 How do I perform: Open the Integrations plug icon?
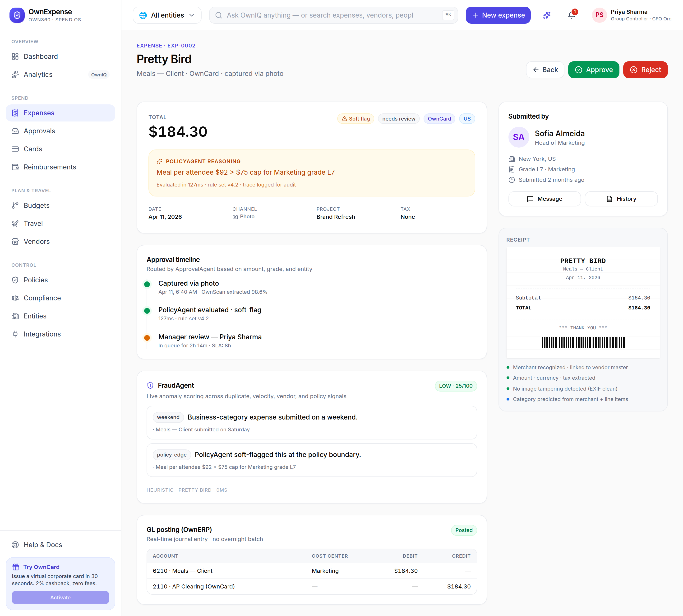click(x=15, y=334)
